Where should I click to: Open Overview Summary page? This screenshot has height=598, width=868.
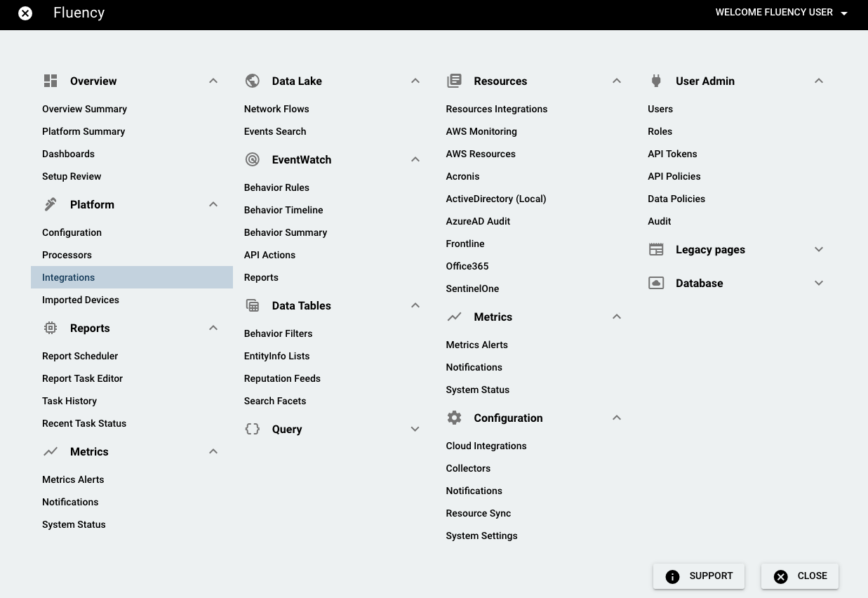pyautogui.click(x=84, y=109)
